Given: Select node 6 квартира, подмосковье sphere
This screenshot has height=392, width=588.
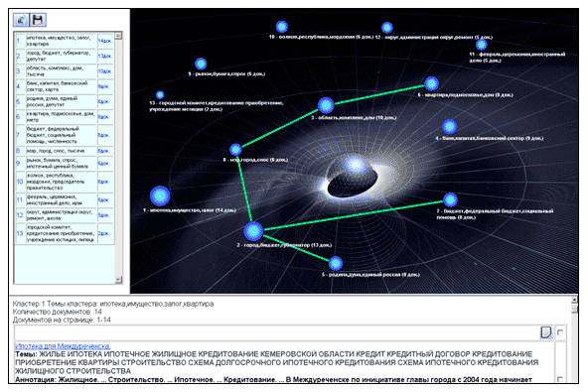Looking at the screenshot, I should tap(432, 84).
